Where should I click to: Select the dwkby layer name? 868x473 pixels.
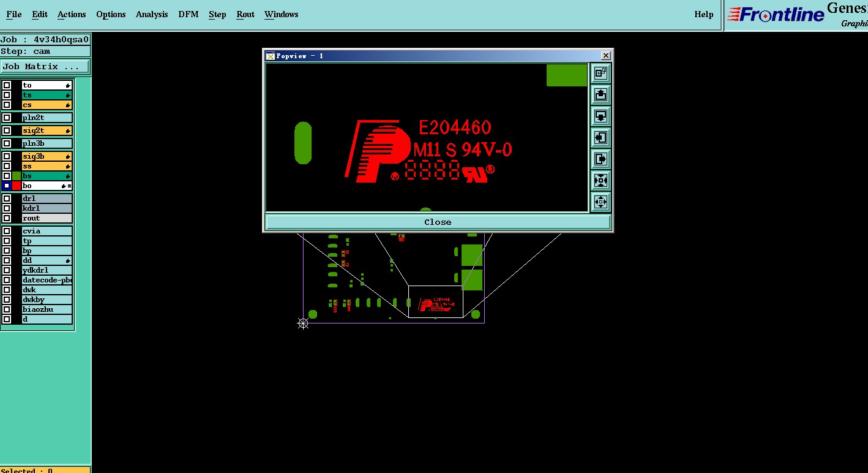point(47,300)
